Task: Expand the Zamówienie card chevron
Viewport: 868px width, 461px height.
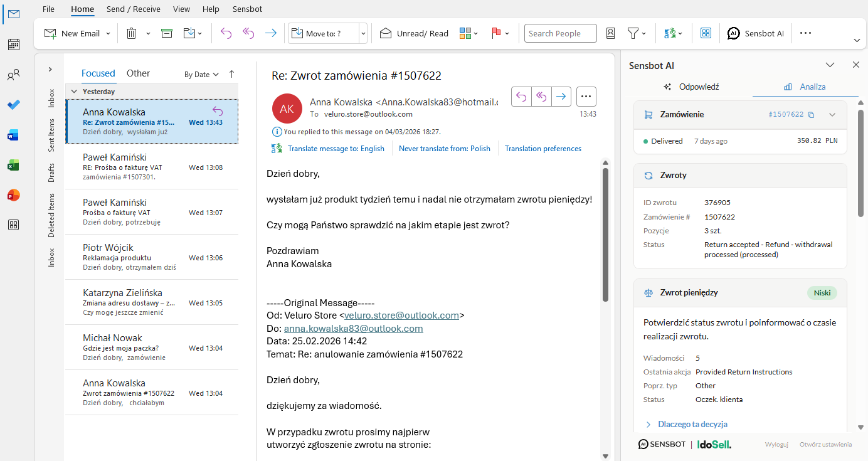Action: pos(832,115)
